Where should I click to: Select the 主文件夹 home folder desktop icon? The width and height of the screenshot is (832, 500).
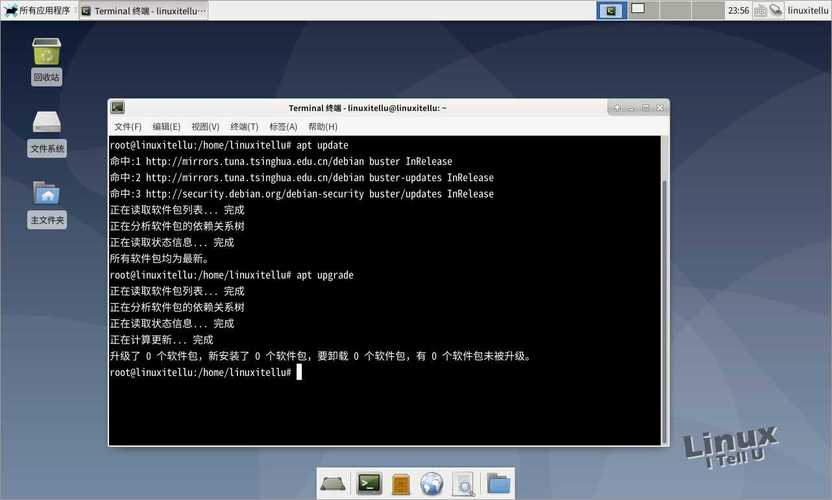[47, 204]
